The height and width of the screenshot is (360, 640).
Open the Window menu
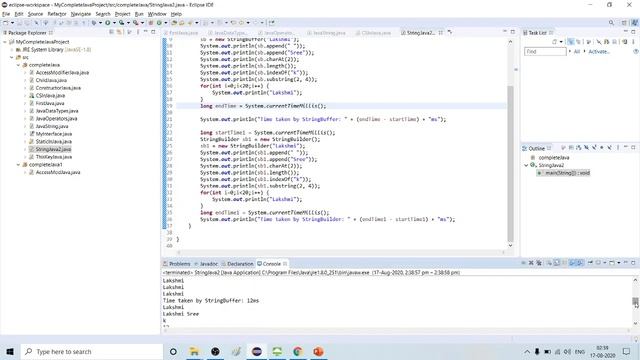click(x=157, y=14)
